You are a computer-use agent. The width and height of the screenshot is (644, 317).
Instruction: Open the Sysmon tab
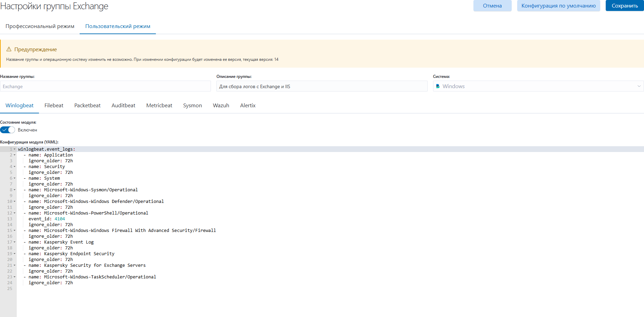[x=192, y=106]
